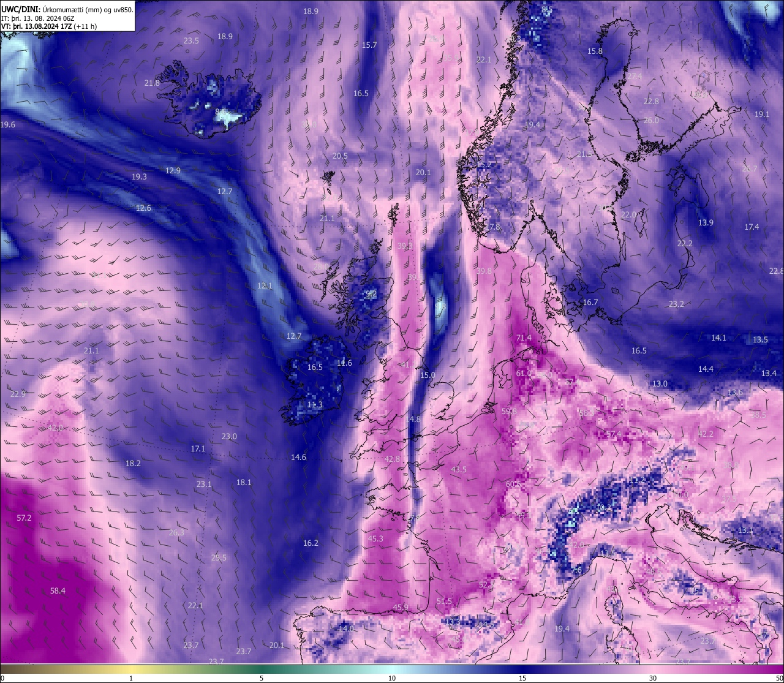The height and width of the screenshot is (683, 784).
Task: Click the value 51.5 on the map
Action: (x=444, y=601)
